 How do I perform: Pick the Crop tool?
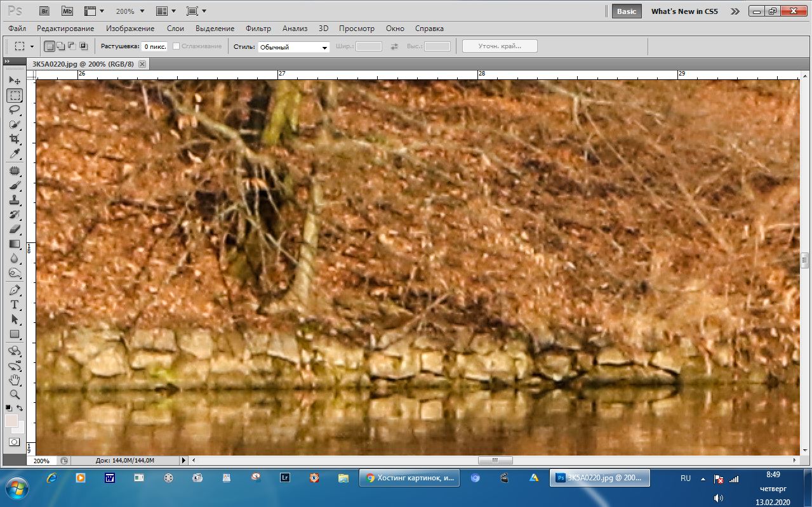tap(15, 139)
